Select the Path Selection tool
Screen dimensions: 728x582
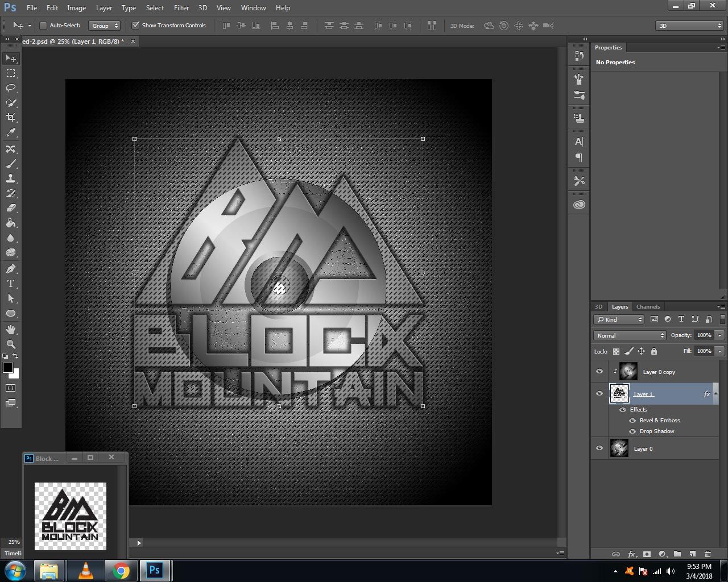[11, 298]
